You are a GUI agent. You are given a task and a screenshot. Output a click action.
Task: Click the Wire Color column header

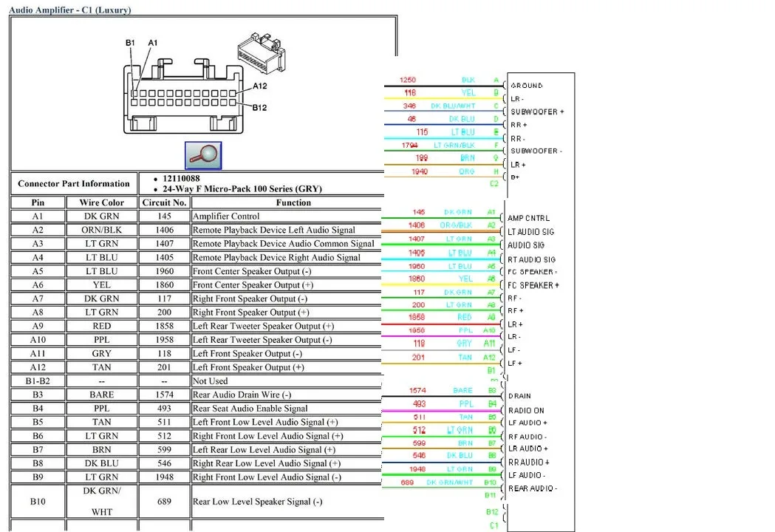point(101,202)
